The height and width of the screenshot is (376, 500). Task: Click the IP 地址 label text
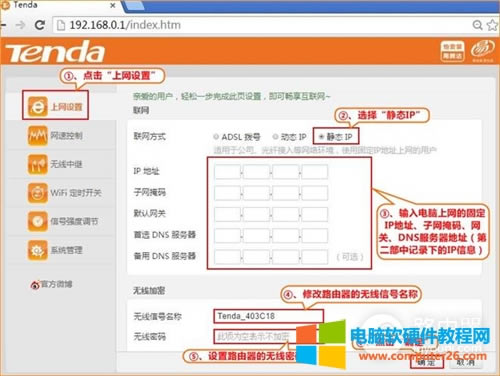(x=146, y=171)
